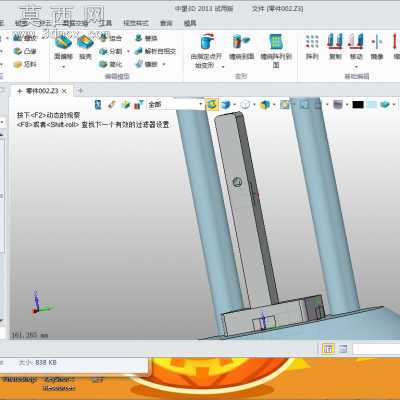Viewport: 400px width, 400px height.
Task: Switch to the 零件002.Z3 document tab
Action: click(x=41, y=91)
